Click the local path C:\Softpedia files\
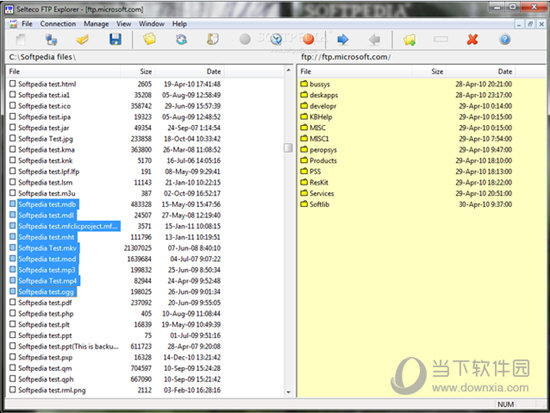This screenshot has height=413, width=550. (42, 57)
